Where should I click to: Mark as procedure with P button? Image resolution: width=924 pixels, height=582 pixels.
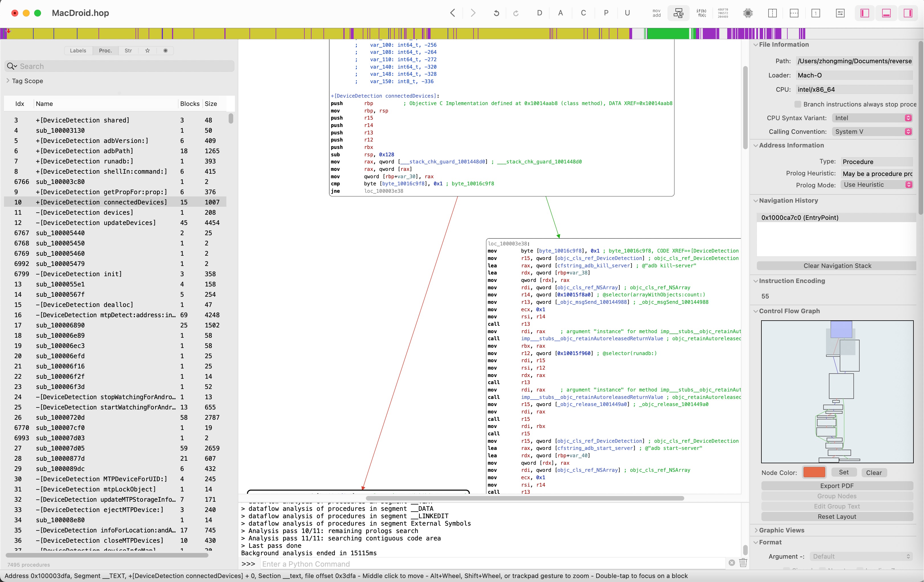606,13
